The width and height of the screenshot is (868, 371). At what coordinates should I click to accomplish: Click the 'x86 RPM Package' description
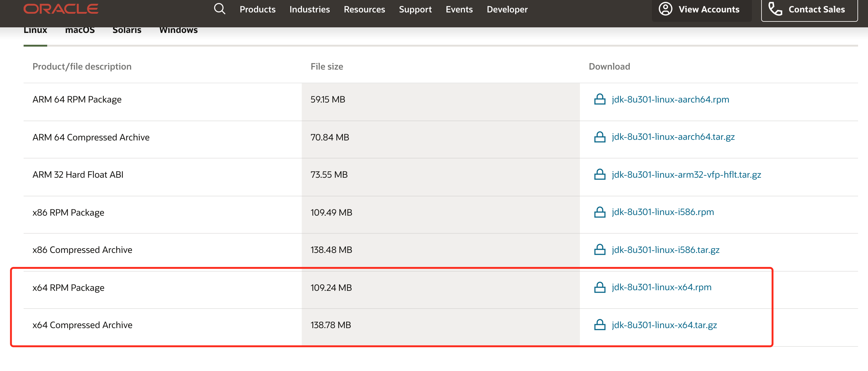click(68, 213)
